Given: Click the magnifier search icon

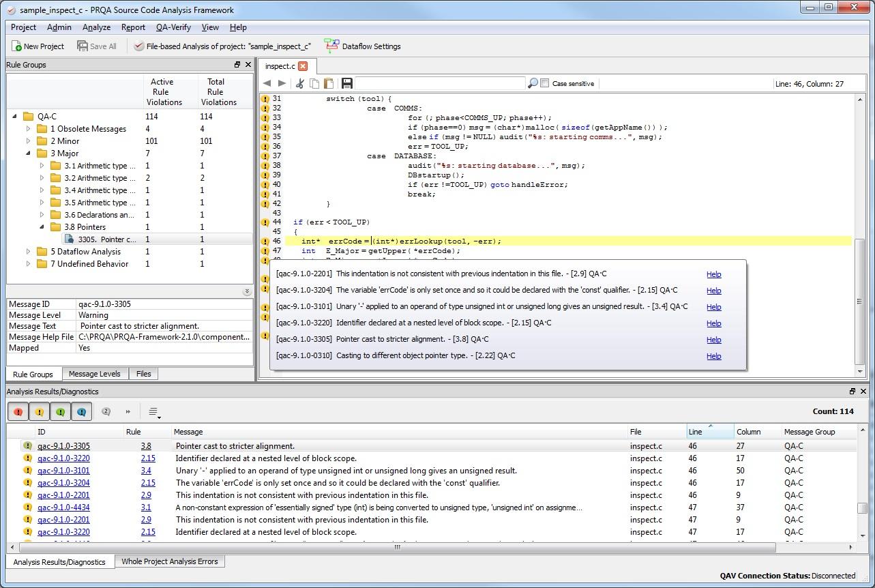Looking at the screenshot, I should 533,83.
